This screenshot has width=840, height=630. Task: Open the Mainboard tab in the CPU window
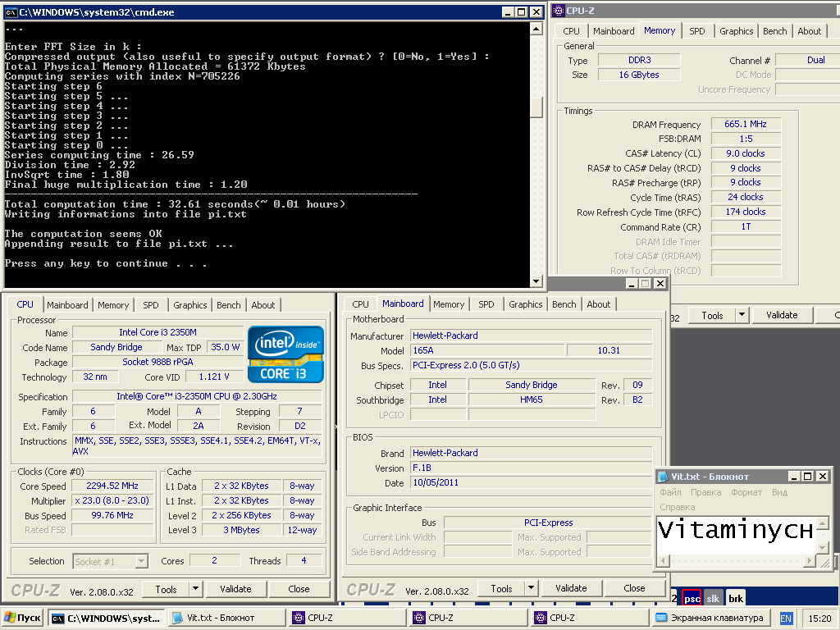pyautogui.click(x=67, y=305)
